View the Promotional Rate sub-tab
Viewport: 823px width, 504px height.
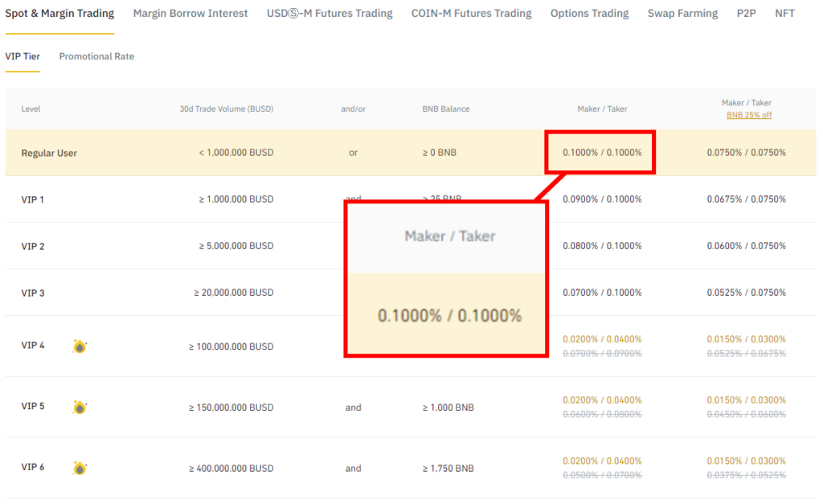[96, 56]
